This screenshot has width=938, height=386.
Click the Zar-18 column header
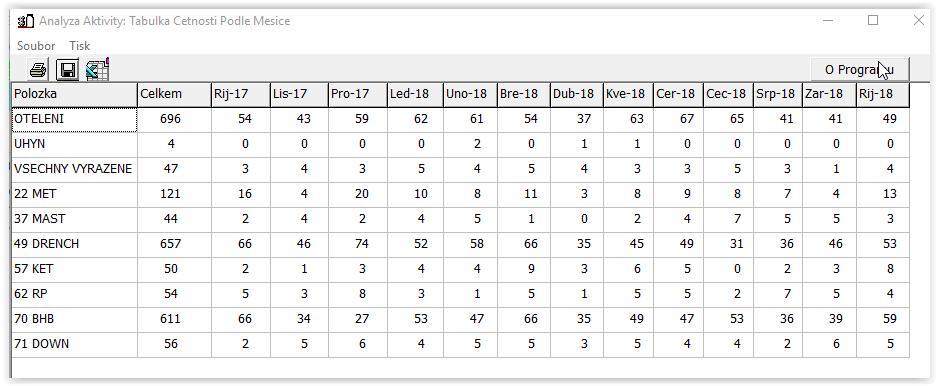pos(830,95)
